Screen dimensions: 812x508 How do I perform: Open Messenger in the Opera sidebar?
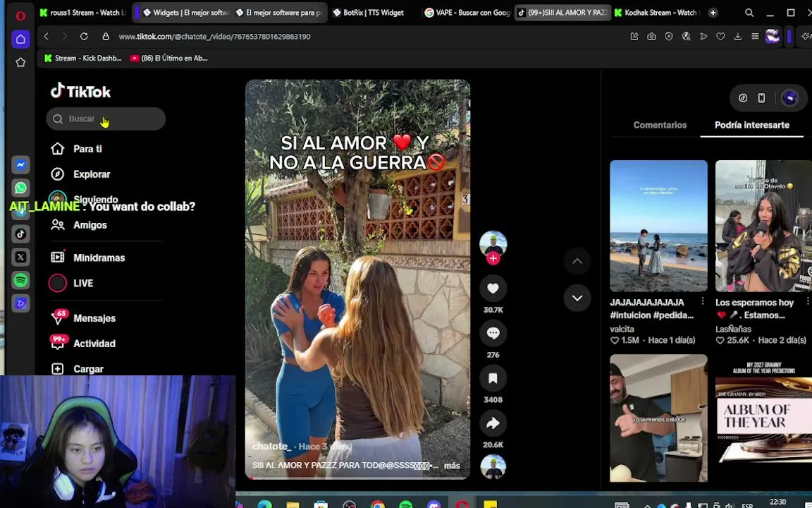[20, 165]
